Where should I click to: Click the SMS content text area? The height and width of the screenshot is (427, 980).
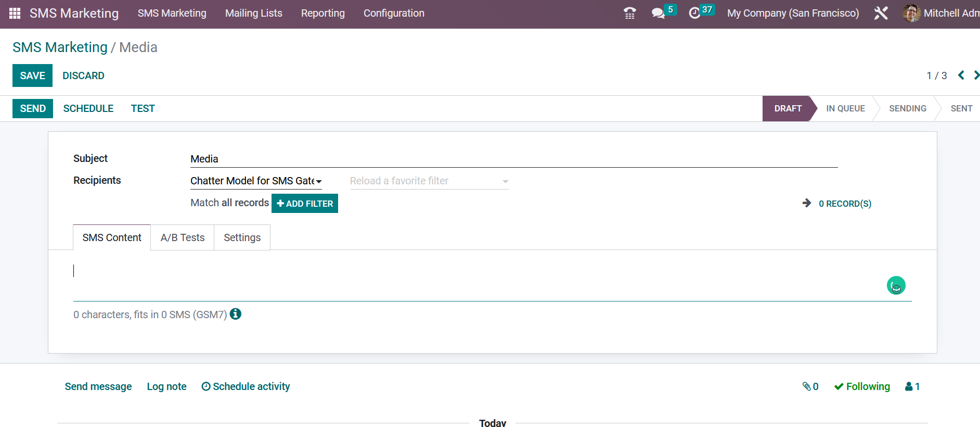[x=492, y=281]
